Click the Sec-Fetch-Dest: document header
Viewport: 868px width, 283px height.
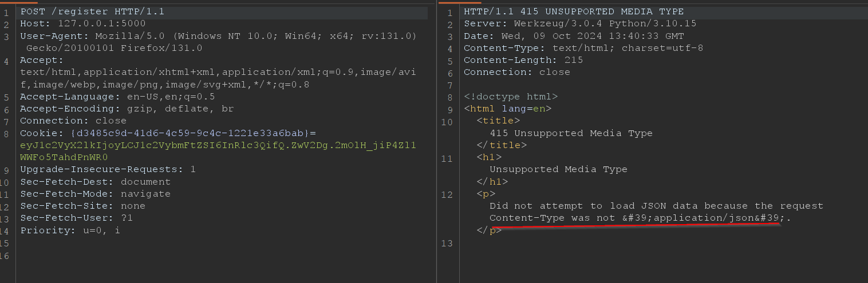click(95, 182)
